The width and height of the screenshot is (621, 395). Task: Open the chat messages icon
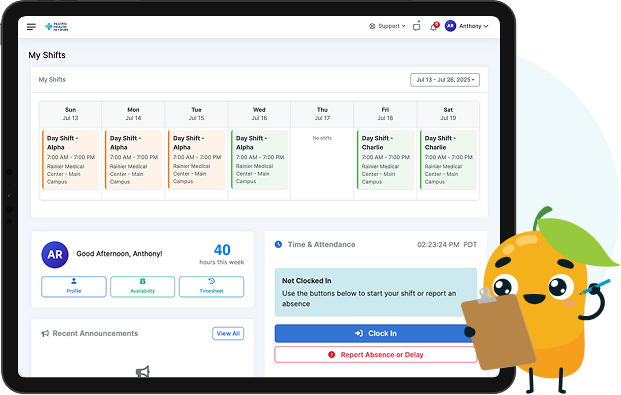tap(416, 27)
